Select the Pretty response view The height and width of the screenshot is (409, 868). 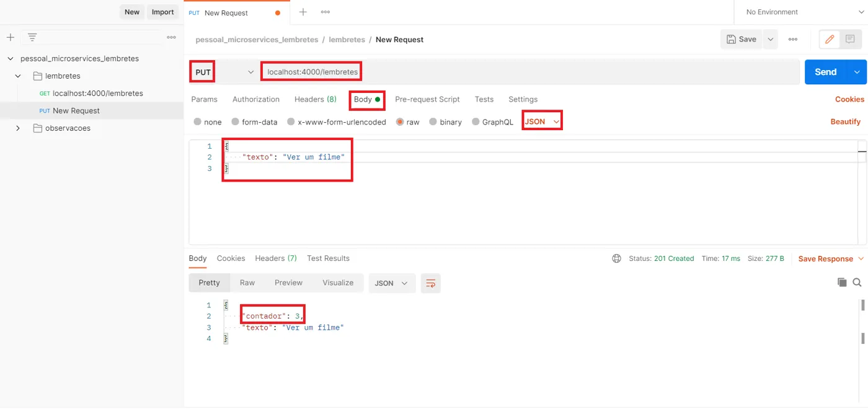(x=210, y=283)
